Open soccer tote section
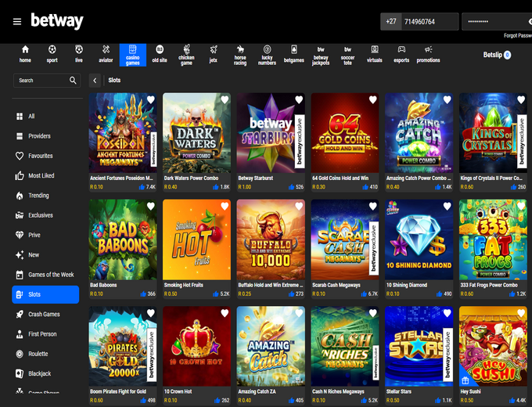The width and height of the screenshot is (532, 407). [348, 56]
